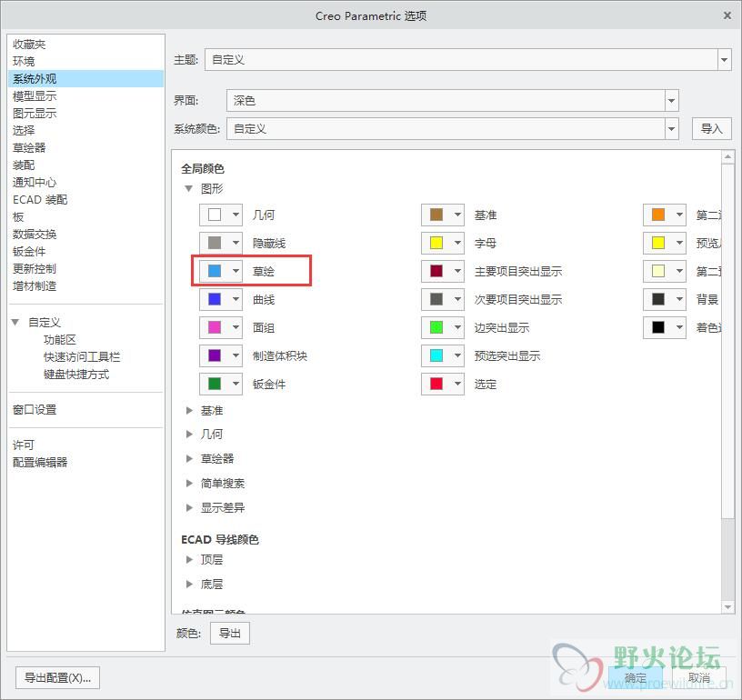This screenshot has width=742, height=700.
Task: Click the 字母 yellow color swatch
Action: pos(436,243)
